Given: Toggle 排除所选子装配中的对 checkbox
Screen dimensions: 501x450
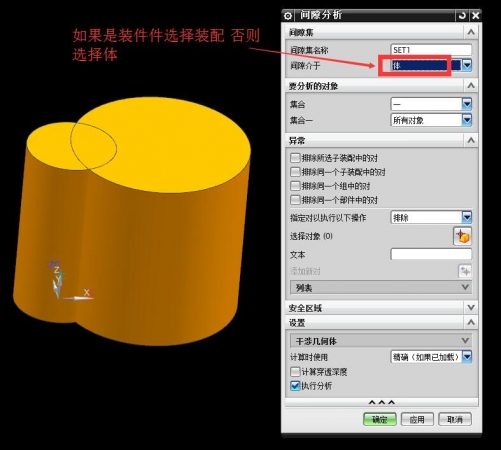Looking at the screenshot, I should pyautogui.click(x=295, y=158).
